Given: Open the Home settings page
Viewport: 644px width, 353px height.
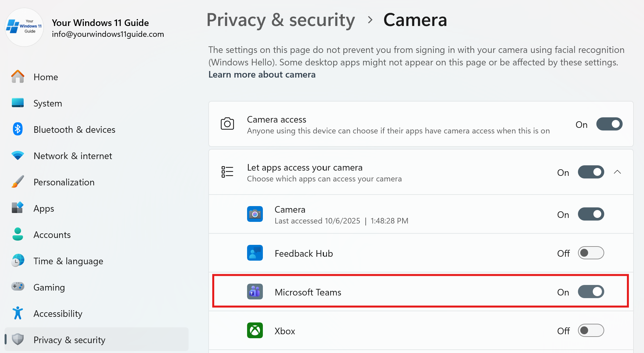Looking at the screenshot, I should (97, 77).
